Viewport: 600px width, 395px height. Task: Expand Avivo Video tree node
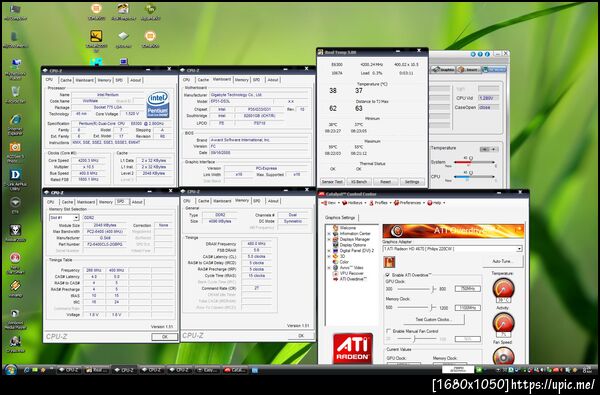pyautogui.click(x=329, y=268)
